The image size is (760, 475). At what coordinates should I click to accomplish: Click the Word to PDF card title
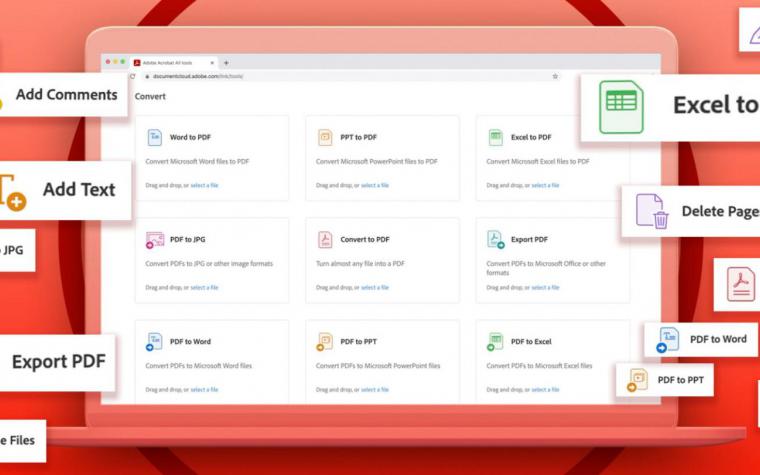[x=190, y=137]
